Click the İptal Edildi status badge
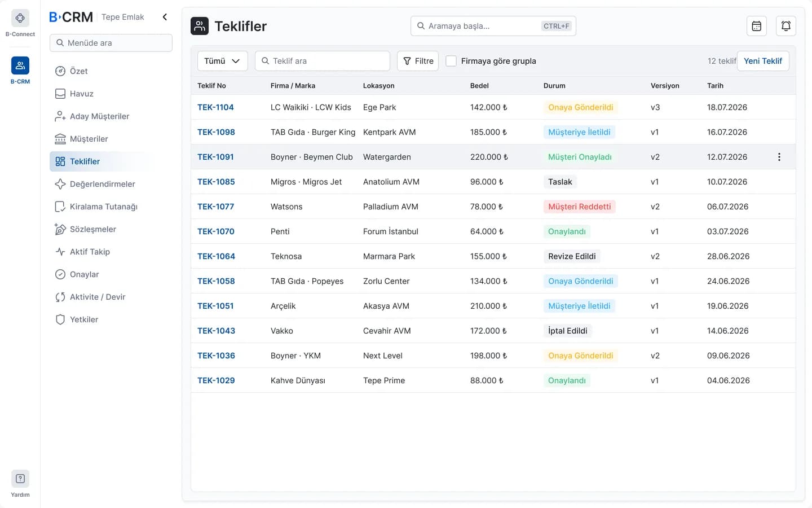 click(568, 331)
